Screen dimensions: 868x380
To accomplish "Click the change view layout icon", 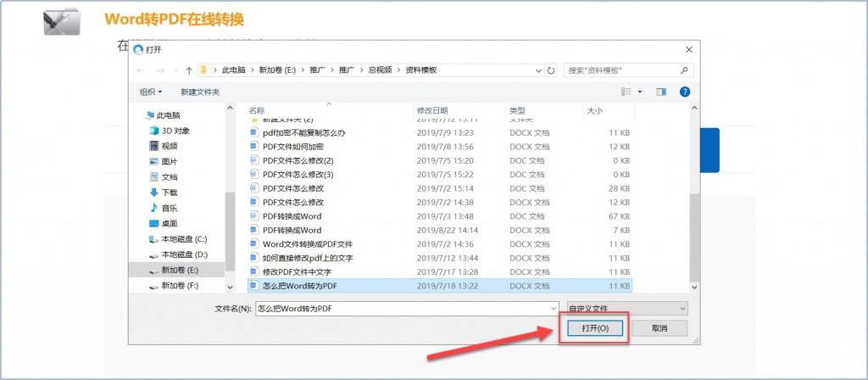I will (626, 92).
